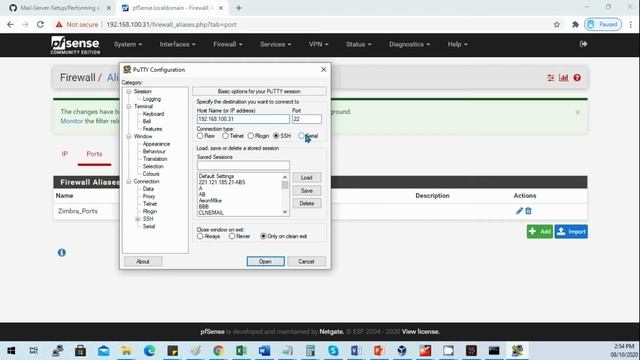Open Windows Start menu

11,351
